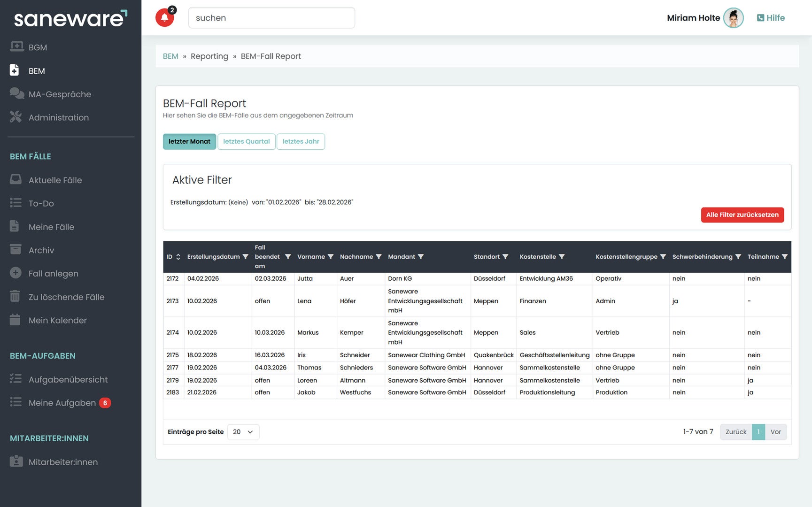Viewport: 812px width, 507px height.
Task: Click into the suchen search field
Action: point(271,18)
